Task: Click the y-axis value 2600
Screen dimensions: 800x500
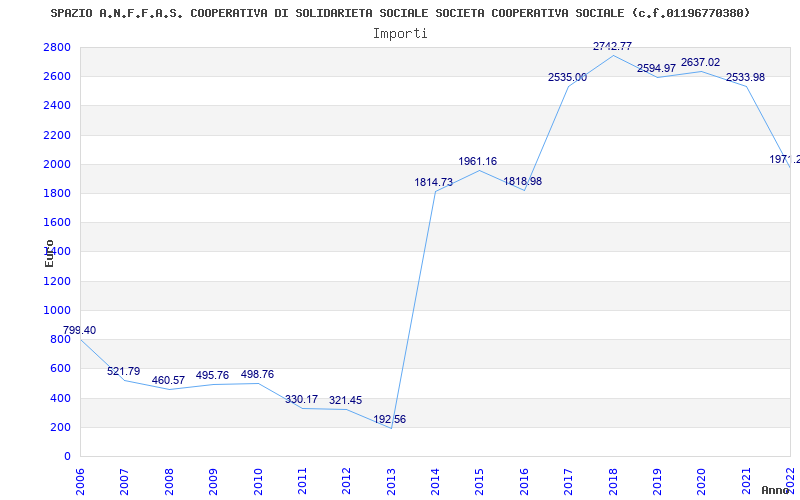Action: point(58,77)
